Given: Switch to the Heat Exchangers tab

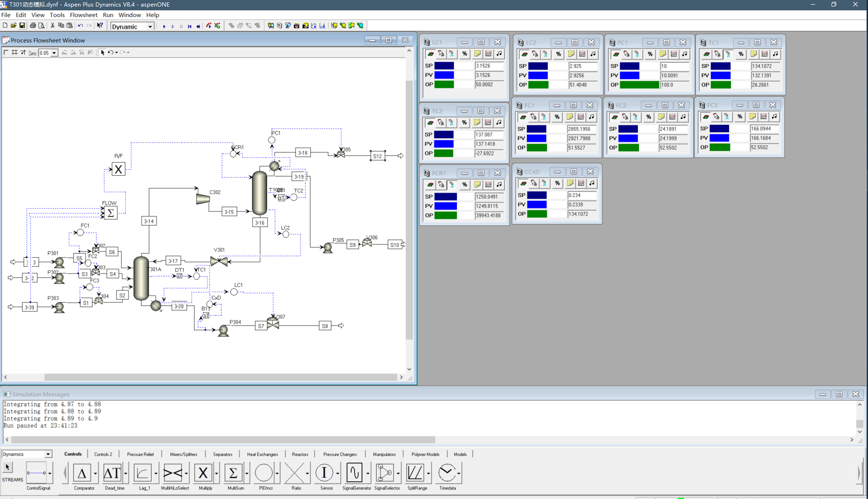Looking at the screenshot, I should point(262,454).
